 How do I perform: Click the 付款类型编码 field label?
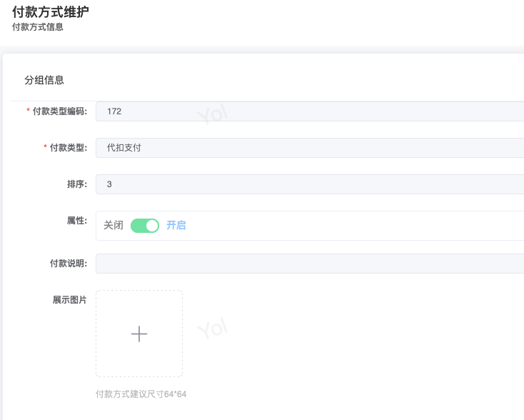60,111
